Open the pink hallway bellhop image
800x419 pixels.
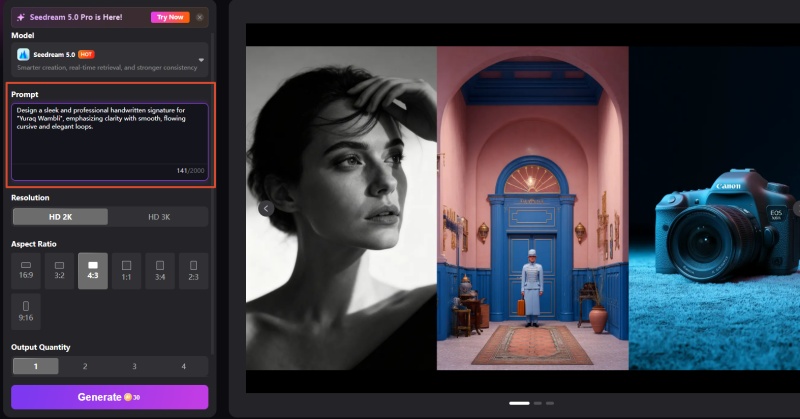pyautogui.click(x=533, y=208)
